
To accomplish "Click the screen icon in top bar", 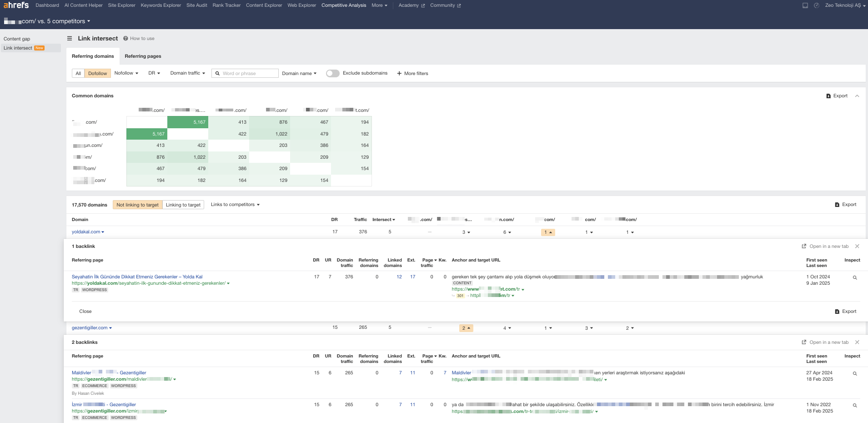I will click(x=805, y=5).
